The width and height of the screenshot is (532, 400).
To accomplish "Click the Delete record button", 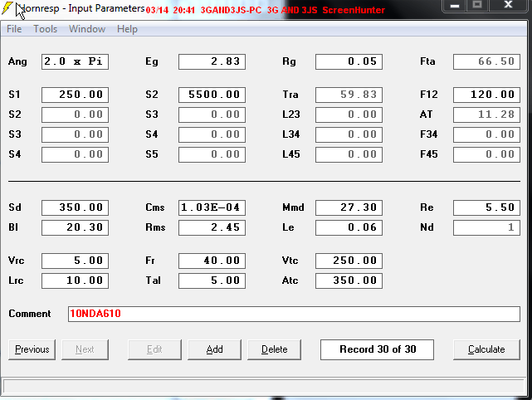I will 274,349.
